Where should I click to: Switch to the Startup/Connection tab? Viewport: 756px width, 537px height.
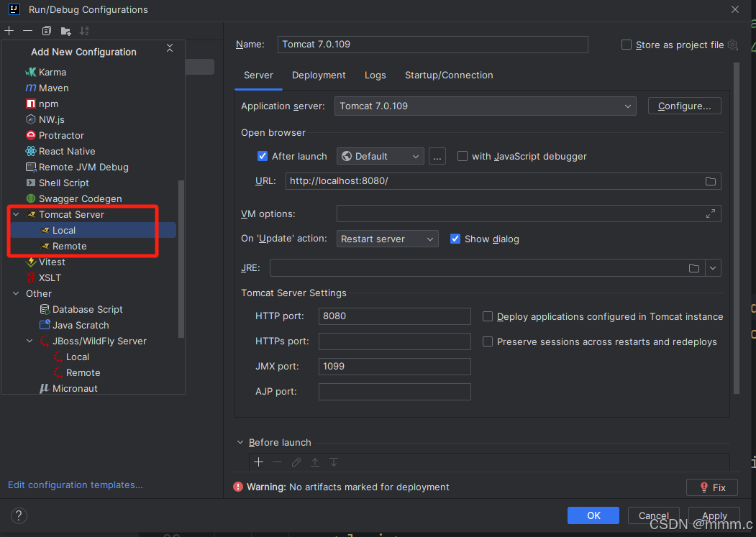click(x=449, y=75)
